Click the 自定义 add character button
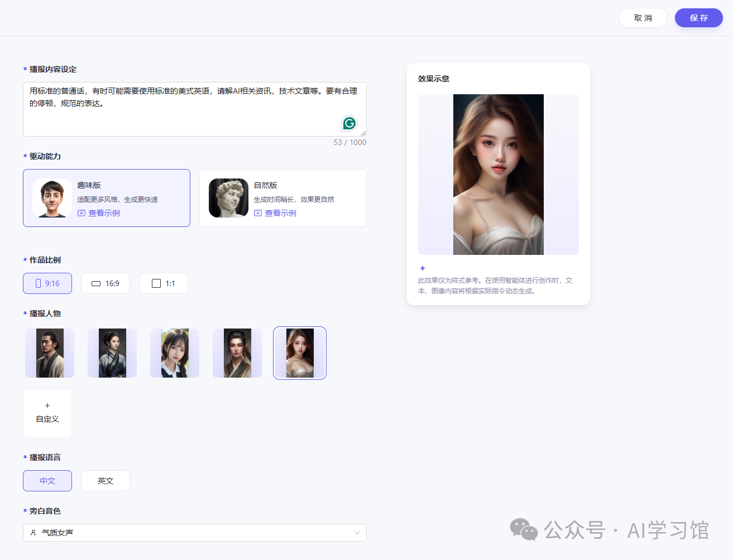Viewport: 733px width, 560px height. pyautogui.click(x=47, y=413)
